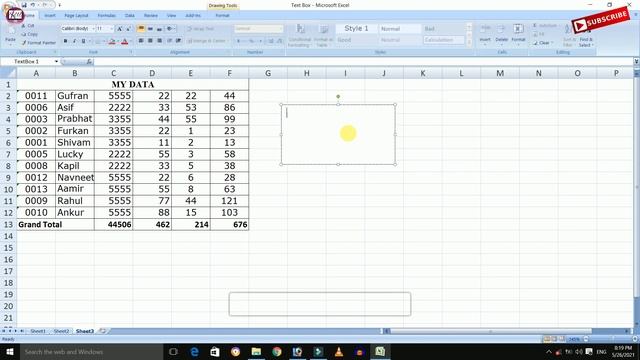The image size is (640, 360).
Task: Open VLC media player from taskbar
Action: tap(339, 352)
